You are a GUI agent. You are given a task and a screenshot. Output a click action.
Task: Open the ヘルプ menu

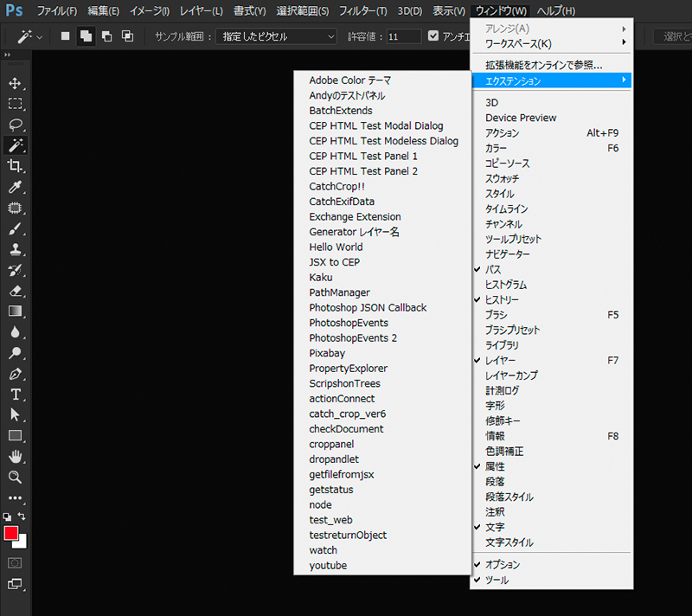[x=556, y=10]
